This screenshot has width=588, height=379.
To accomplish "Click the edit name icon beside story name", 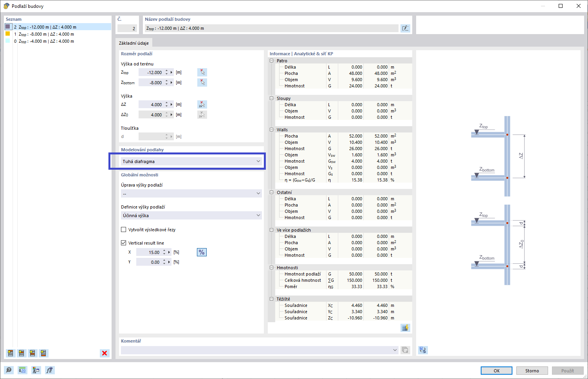I will pyautogui.click(x=405, y=28).
